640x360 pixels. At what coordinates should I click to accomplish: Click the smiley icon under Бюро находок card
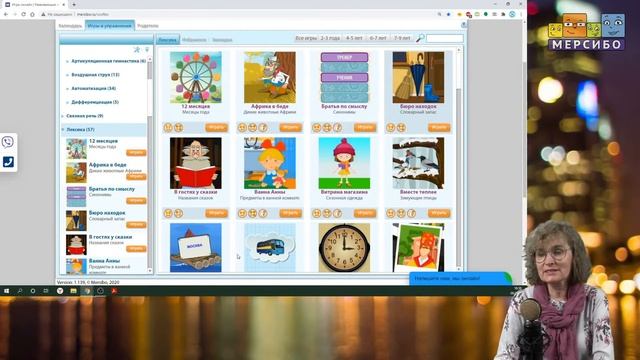pos(391,127)
